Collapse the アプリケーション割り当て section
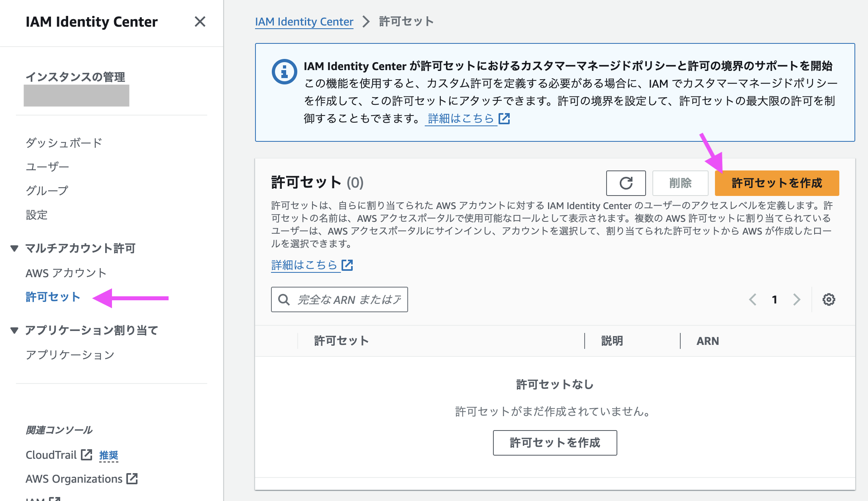The image size is (868, 501). click(14, 330)
